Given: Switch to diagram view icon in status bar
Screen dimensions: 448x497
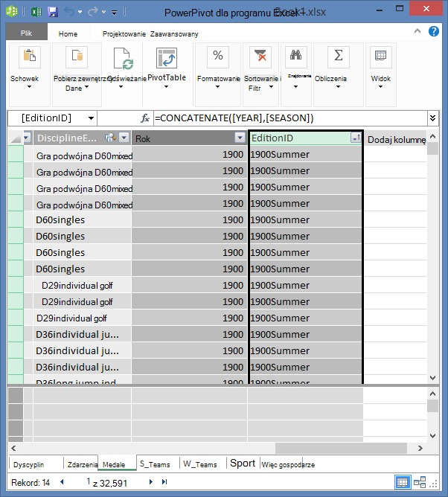Looking at the screenshot, I should (x=420, y=482).
